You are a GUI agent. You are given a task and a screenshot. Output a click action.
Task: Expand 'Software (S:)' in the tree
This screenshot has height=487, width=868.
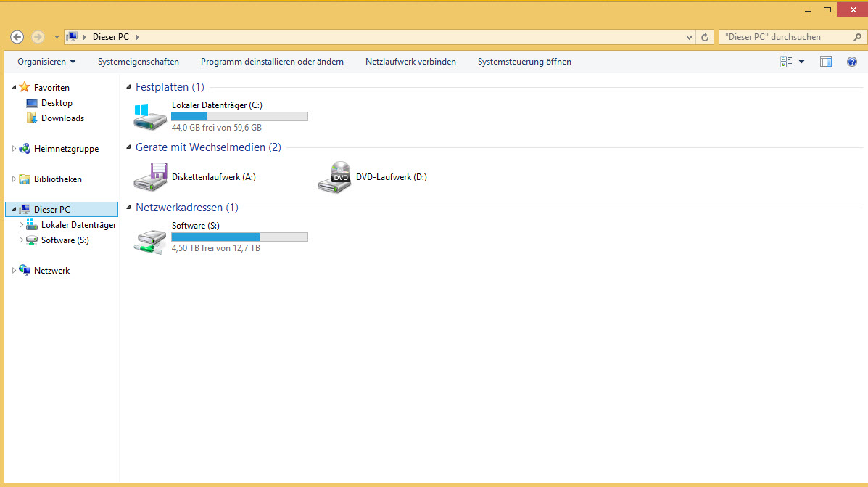[21, 240]
